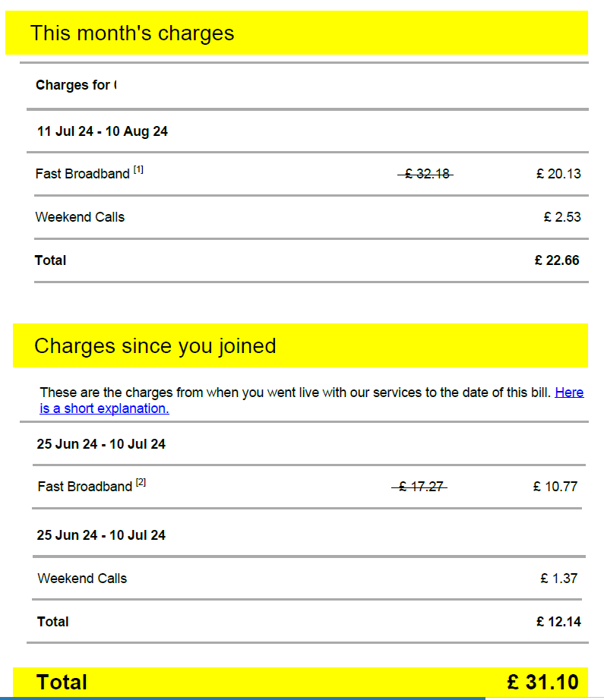Click the grand total £ 31.10
This screenshot has height=700, width=604.
(542, 682)
